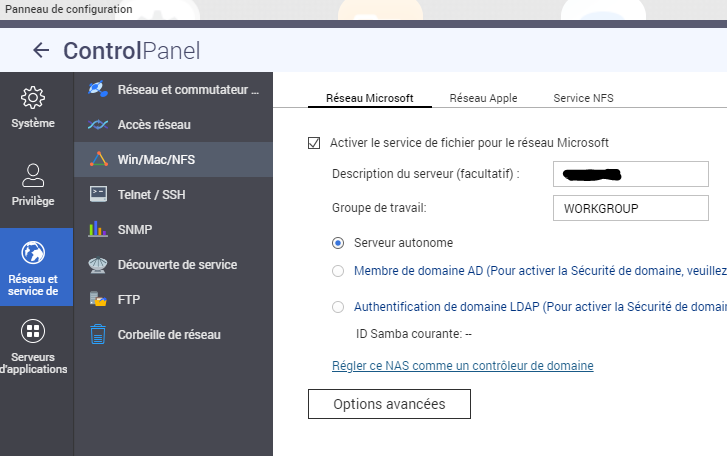Click the back arrow next to ControlPanel
727x456 pixels.
coord(41,51)
